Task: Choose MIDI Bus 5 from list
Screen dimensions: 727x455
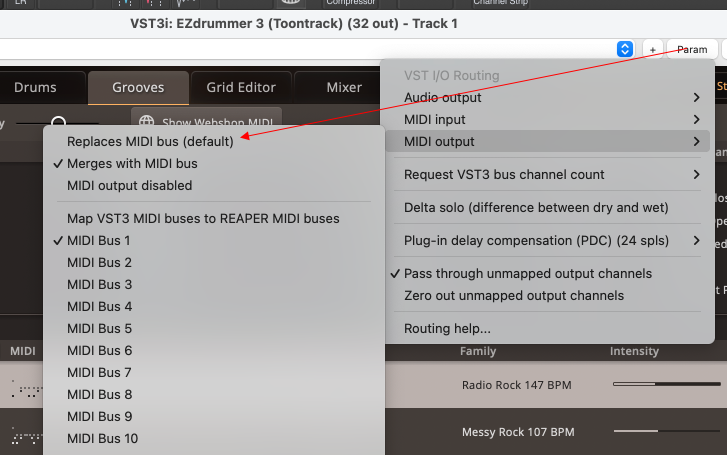Action: click(x=100, y=328)
